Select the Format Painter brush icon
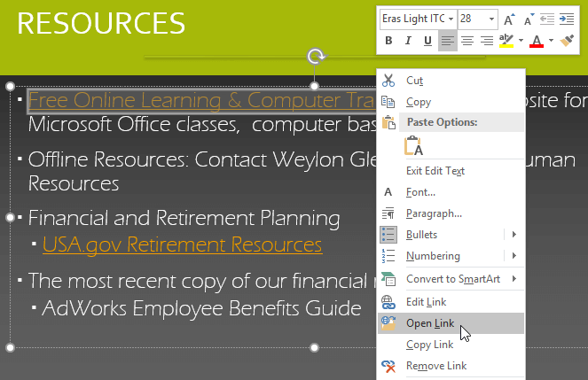Screen dimensions: 588x380 (x=567, y=40)
